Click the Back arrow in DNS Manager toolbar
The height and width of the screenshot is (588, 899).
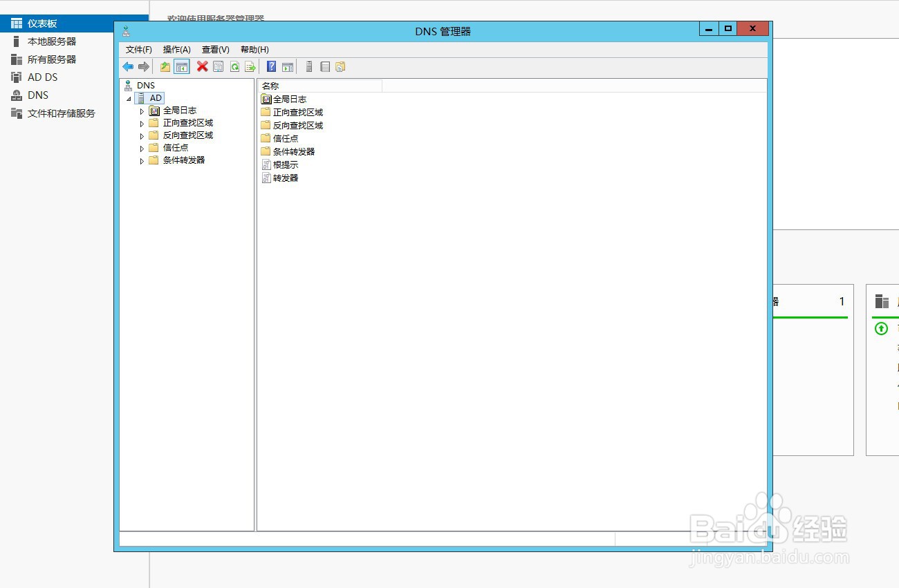128,67
